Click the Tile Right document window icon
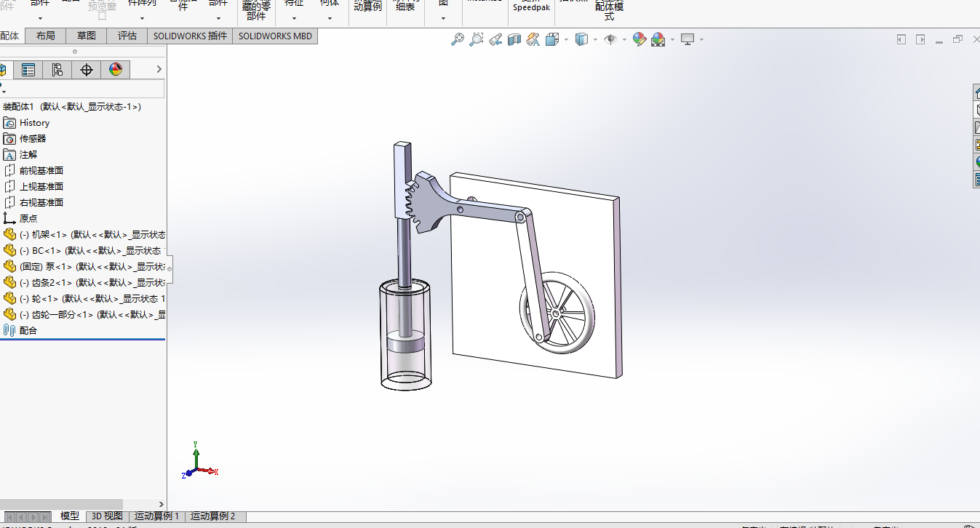This screenshot has height=528, width=980. [x=920, y=39]
